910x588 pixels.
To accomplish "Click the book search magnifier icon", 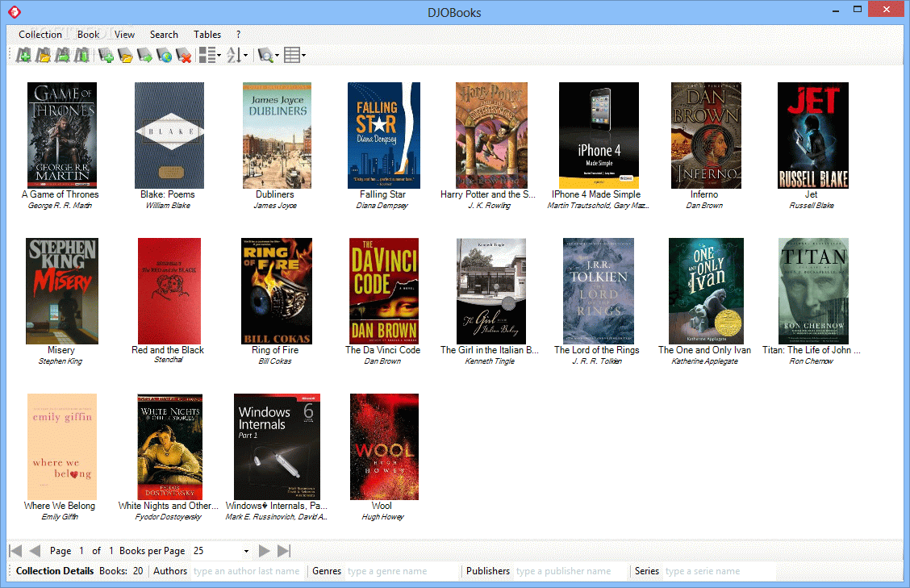I will click(x=265, y=55).
